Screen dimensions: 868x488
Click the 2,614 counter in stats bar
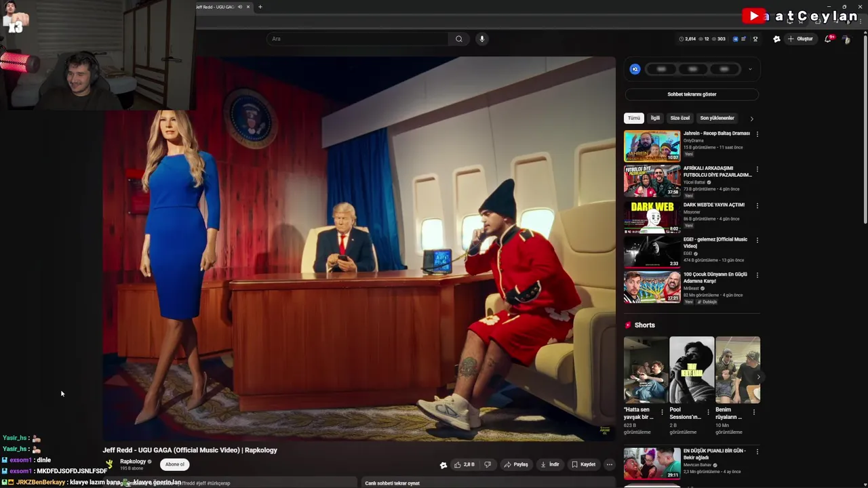(688, 39)
